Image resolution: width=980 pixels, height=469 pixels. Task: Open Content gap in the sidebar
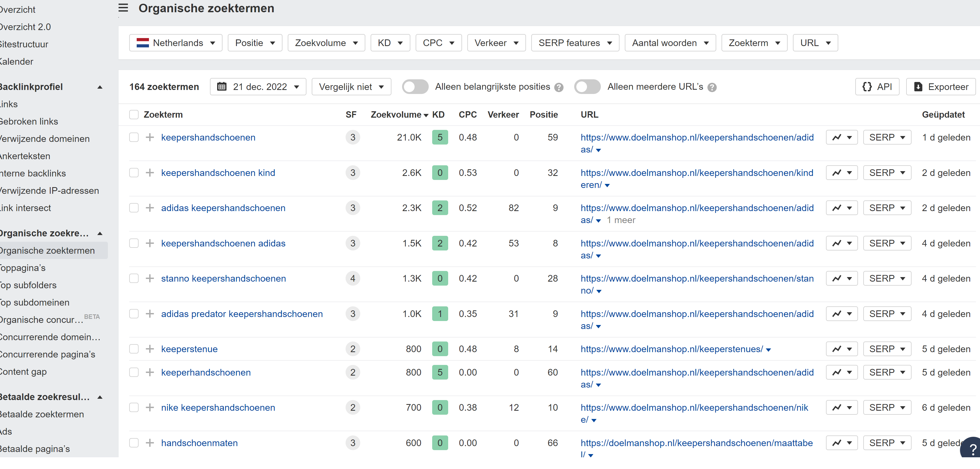tap(23, 372)
